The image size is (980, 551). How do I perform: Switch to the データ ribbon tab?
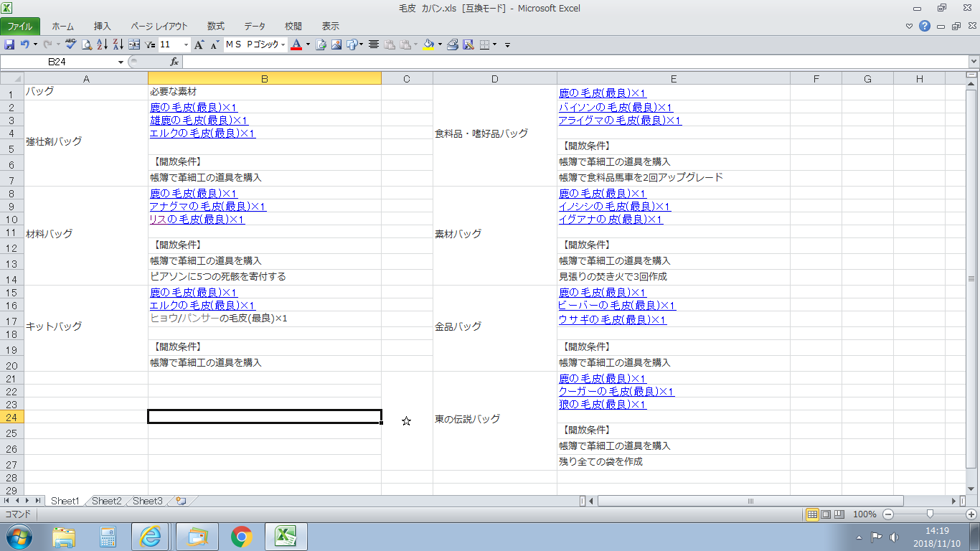coord(255,27)
